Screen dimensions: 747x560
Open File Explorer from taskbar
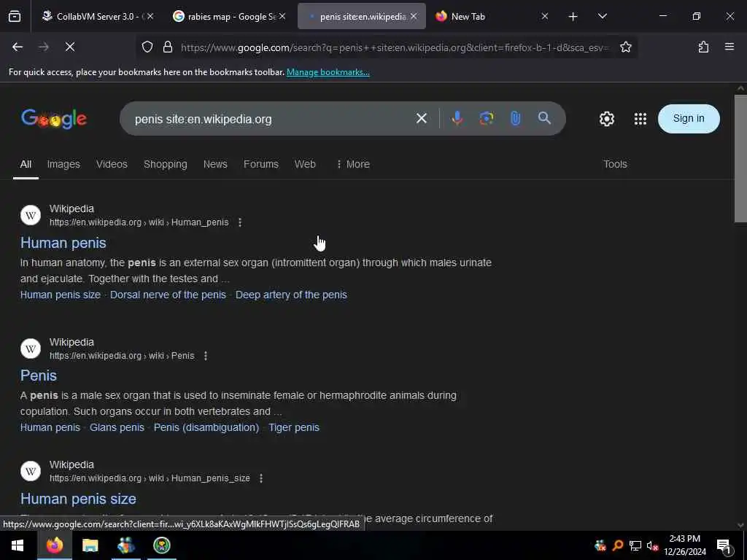90,545
